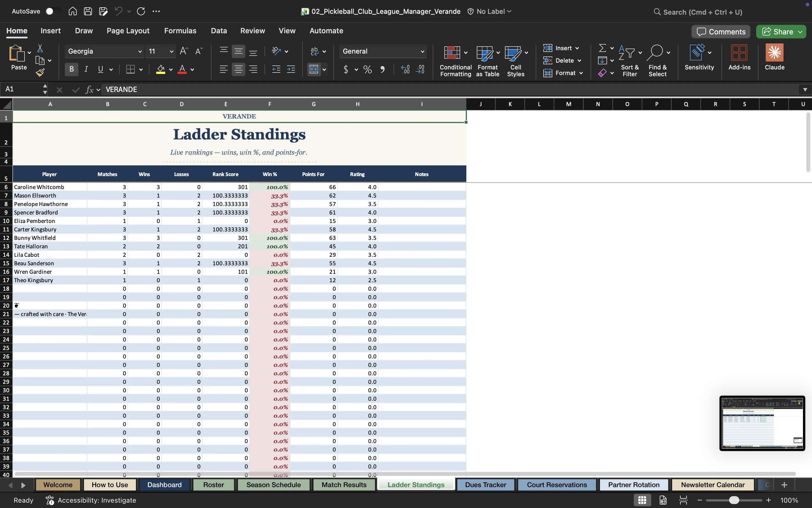Click the Cut scissors icon
812x508 pixels.
[x=40, y=48]
